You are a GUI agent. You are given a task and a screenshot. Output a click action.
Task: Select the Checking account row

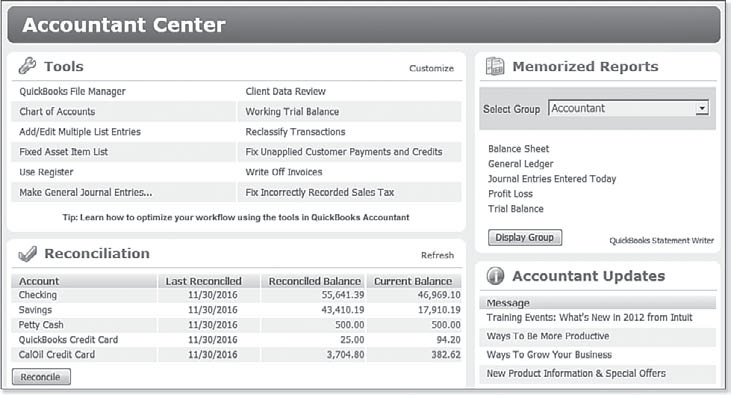[x=236, y=295]
